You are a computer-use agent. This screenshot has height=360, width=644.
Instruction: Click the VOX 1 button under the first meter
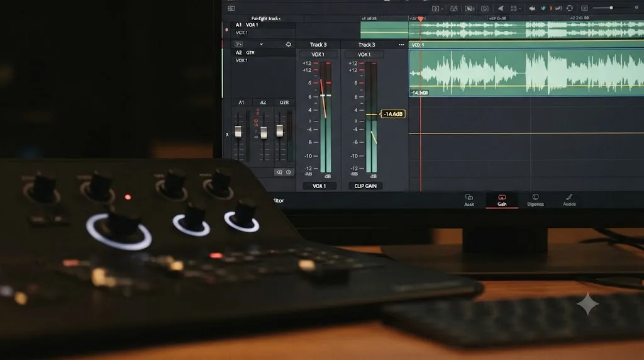pos(319,186)
